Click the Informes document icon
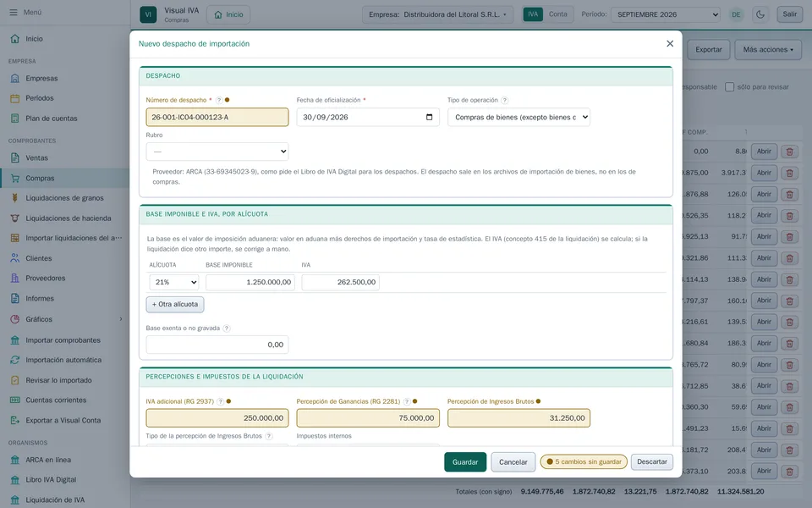The width and height of the screenshot is (812, 508). (x=15, y=298)
